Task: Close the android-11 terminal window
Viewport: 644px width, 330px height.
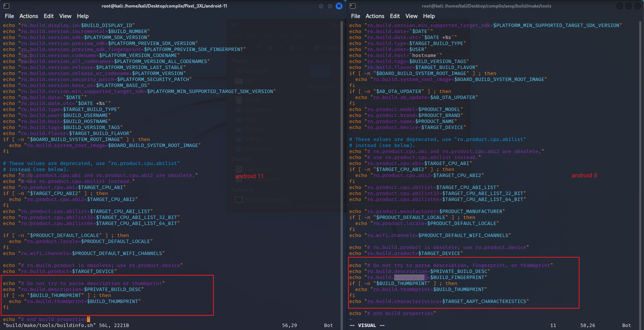Action: pos(339,6)
